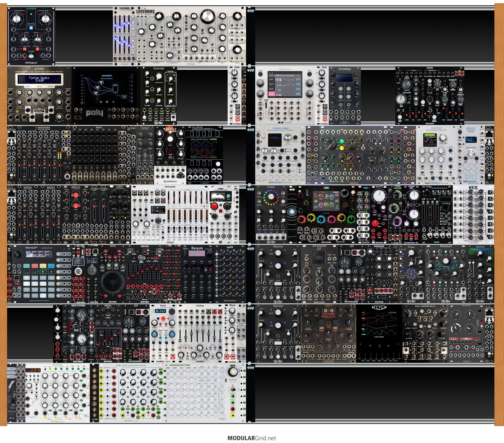Click the large filter frequency knob on Lifeforms SV-1
The height and width of the screenshot is (443, 504).
(x=207, y=17)
